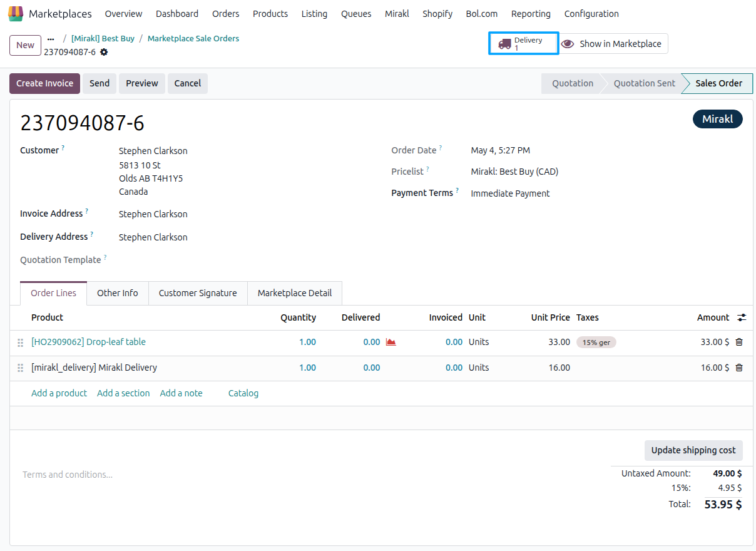The width and height of the screenshot is (756, 551).
Task: Open the Orders menu
Action: click(226, 14)
